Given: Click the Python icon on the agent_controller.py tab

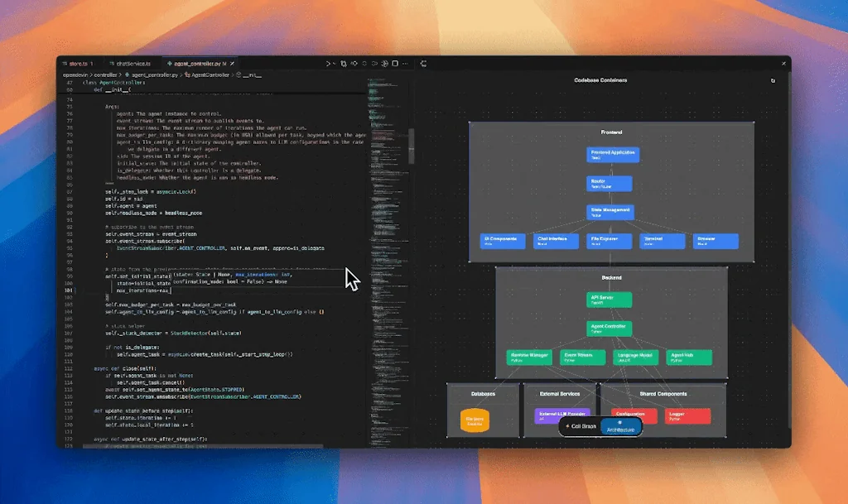Looking at the screenshot, I should click(169, 63).
